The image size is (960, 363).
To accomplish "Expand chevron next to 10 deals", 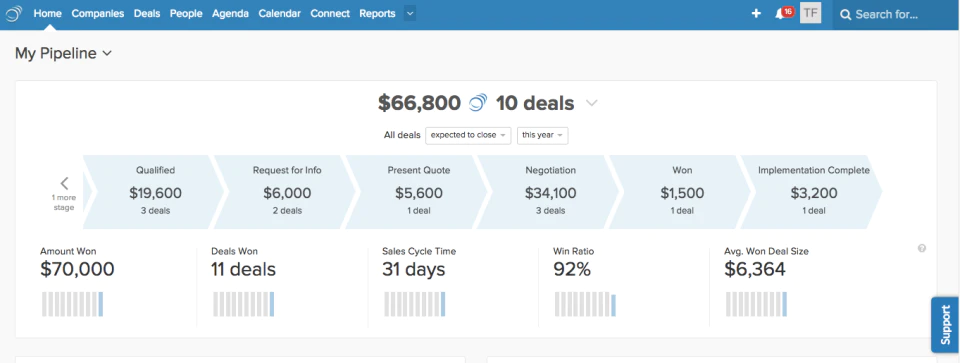I will [x=591, y=103].
